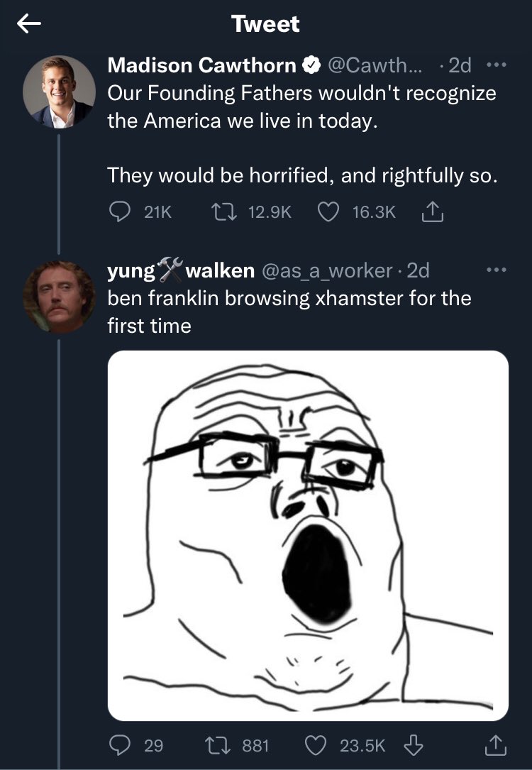Reply to Madison Cawthorn's tweet
Viewport: 532px width, 770px height.
(118, 212)
